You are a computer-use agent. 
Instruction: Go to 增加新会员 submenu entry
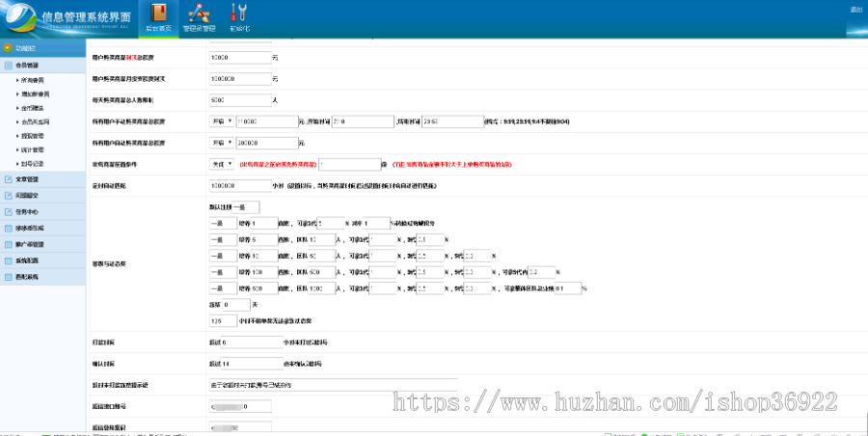tap(36, 95)
